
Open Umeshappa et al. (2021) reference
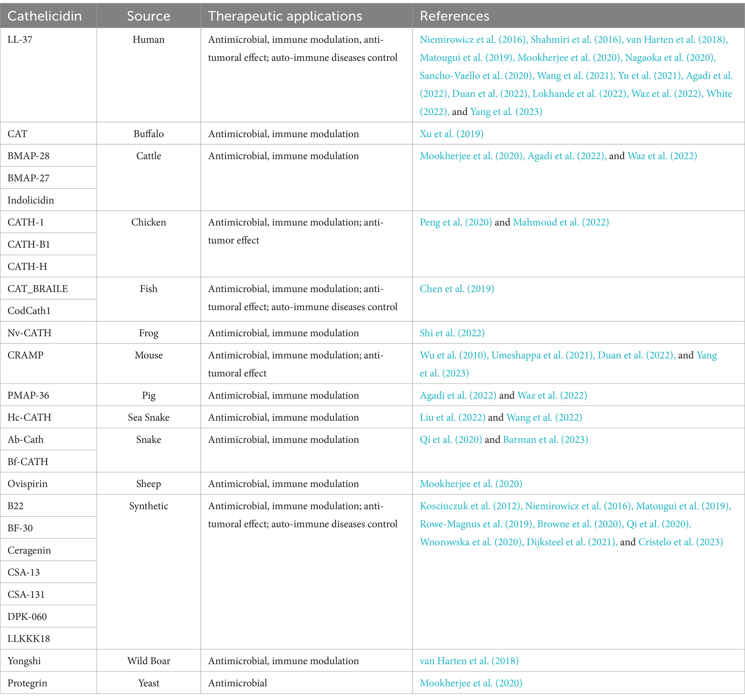[x=543, y=355]
